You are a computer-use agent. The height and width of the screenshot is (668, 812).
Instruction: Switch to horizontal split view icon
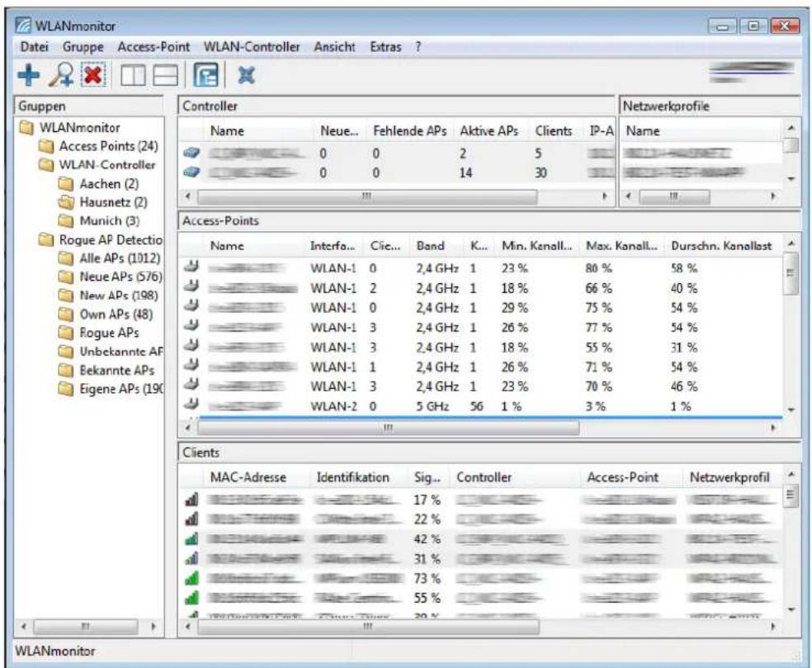pyautogui.click(x=166, y=76)
